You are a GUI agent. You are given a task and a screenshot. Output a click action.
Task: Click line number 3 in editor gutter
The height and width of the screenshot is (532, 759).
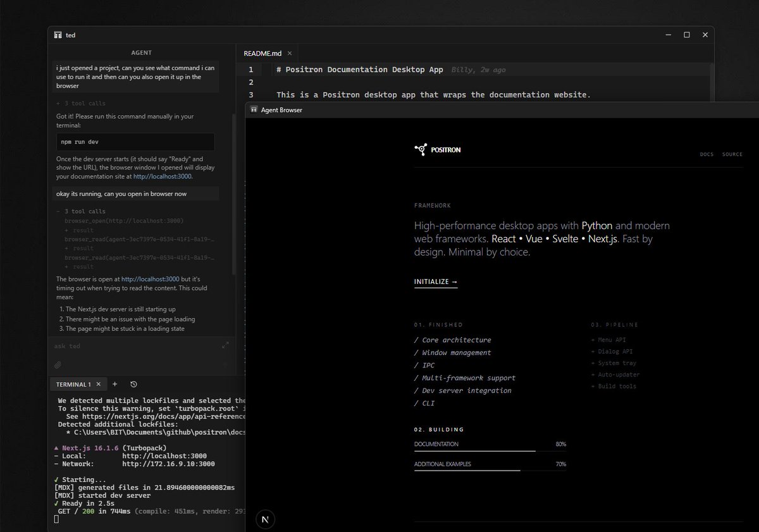pyautogui.click(x=250, y=95)
